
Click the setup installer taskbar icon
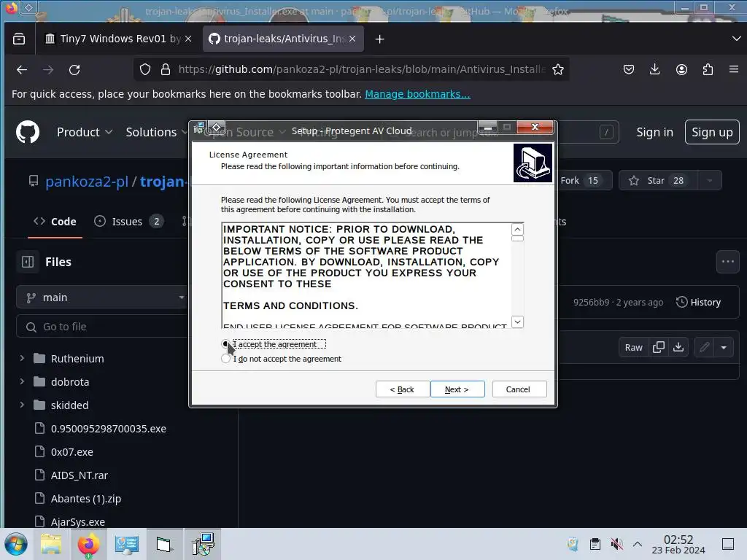203,544
